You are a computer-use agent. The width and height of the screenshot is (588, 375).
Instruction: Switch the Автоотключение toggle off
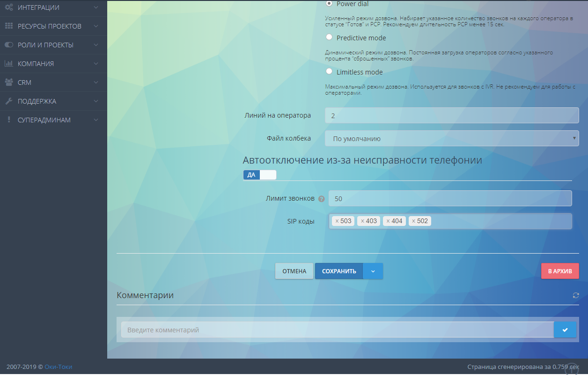pyautogui.click(x=268, y=174)
